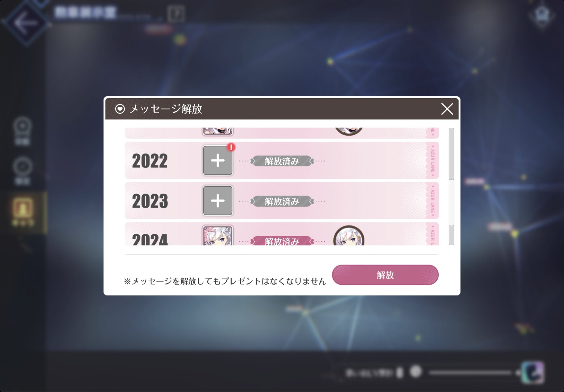Viewport: 564px width, 392px height.
Task: Go back with the arrow icon
Action: 26,23
